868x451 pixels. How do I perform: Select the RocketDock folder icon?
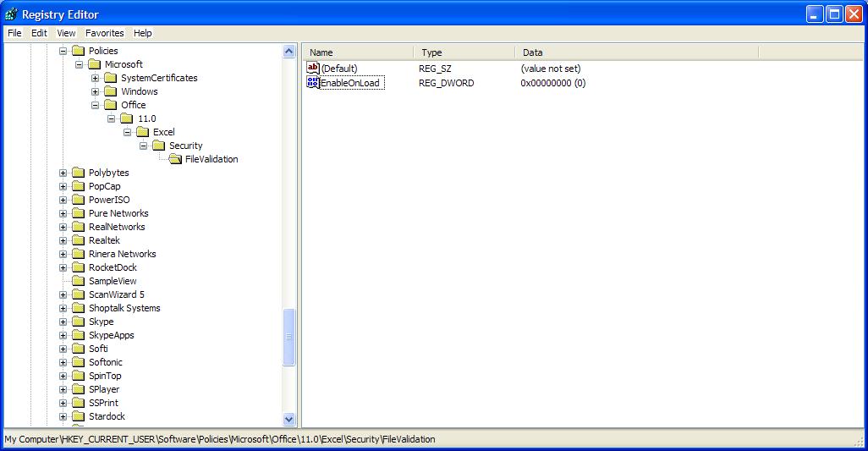pyautogui.click(x=79, y=268)
